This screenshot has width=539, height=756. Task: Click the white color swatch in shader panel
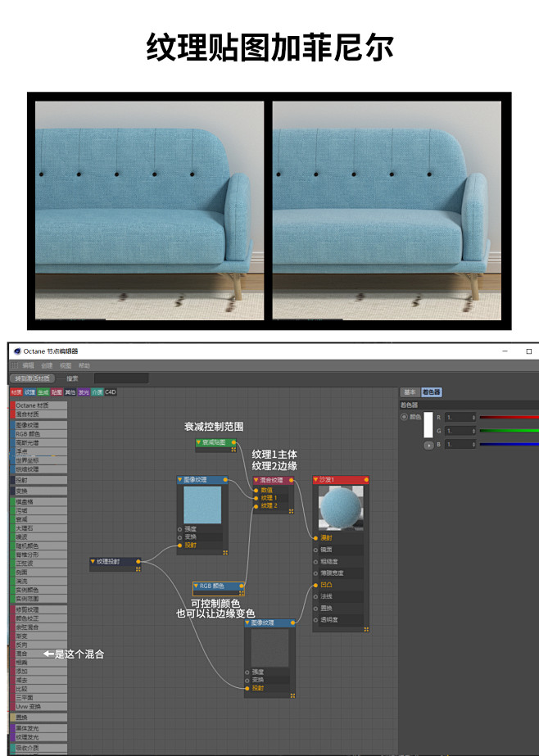point(428,425)
